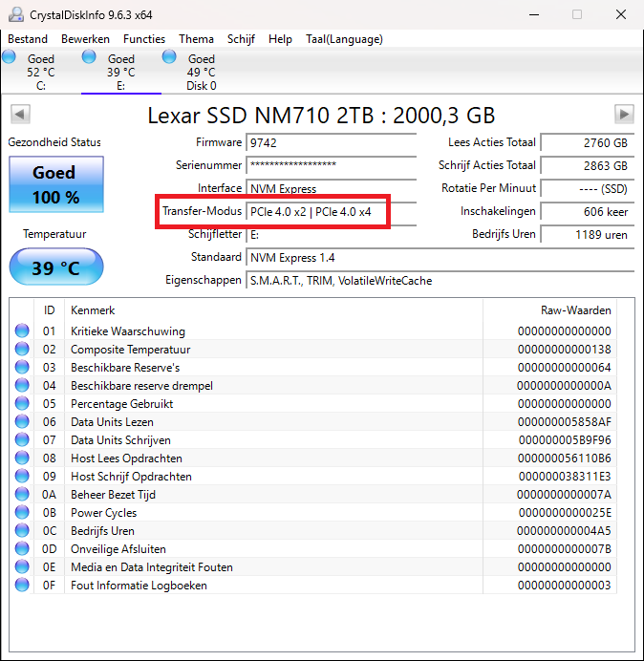Go to next disk with right arrow
Image resolution: width=644 pixels, height=661 pixels.
(624, 115)
